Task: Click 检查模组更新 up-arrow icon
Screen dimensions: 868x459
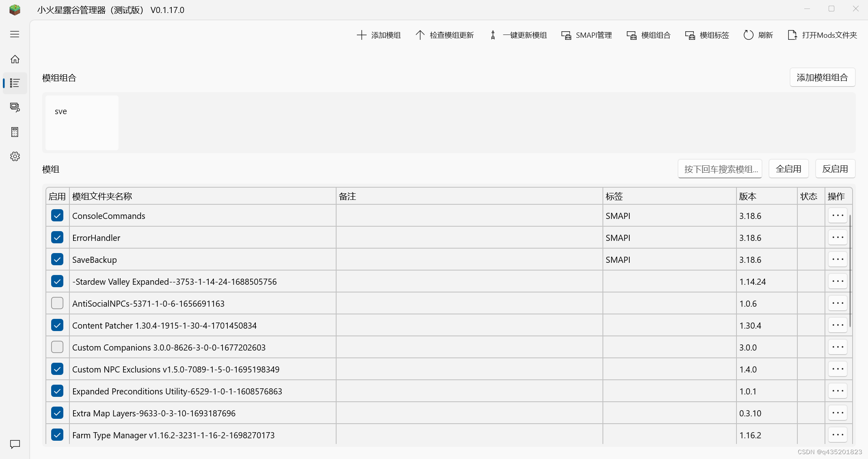Action: 420,35
